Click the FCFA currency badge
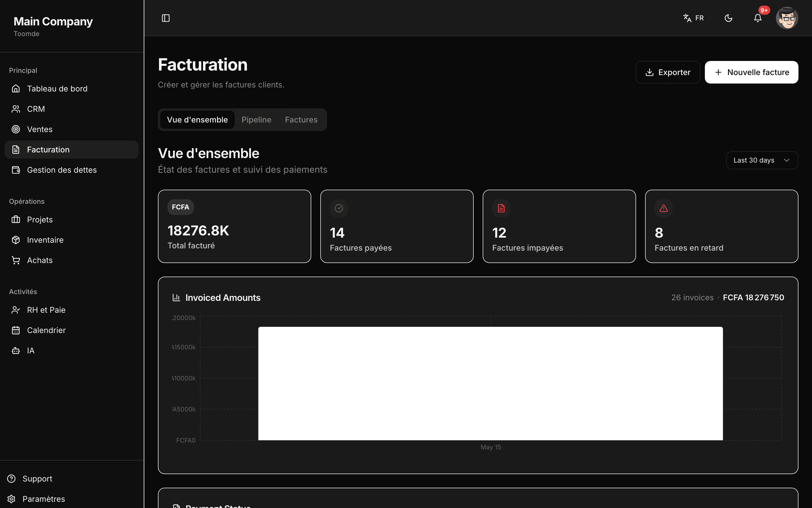The width and height of the screenshot is (812, 508). (x=180, y=207)
